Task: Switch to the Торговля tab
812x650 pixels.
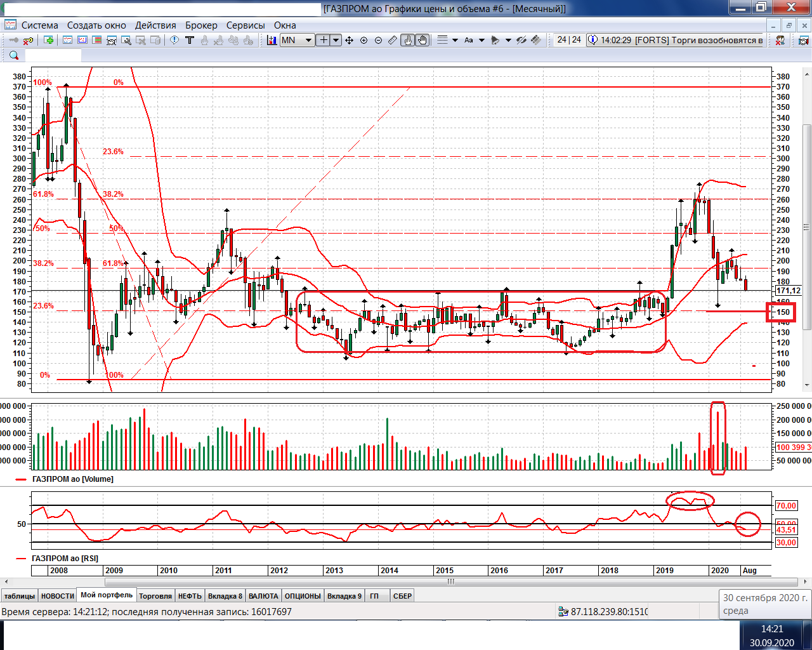Action: click(155, 595)
